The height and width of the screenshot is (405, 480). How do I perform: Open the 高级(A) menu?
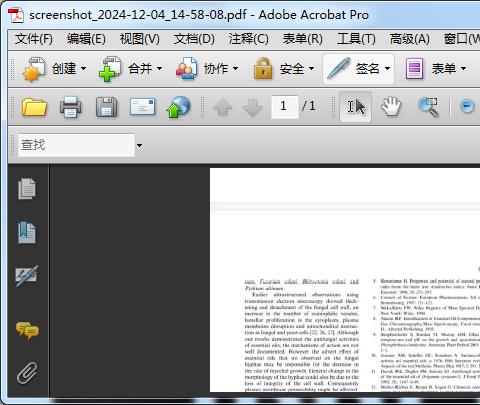pos(410,39)
